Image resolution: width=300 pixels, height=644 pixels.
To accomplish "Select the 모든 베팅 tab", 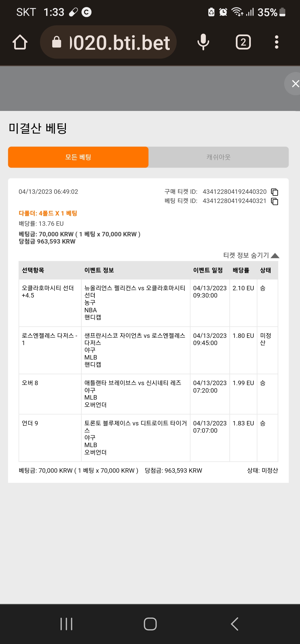I will (78, 157).
